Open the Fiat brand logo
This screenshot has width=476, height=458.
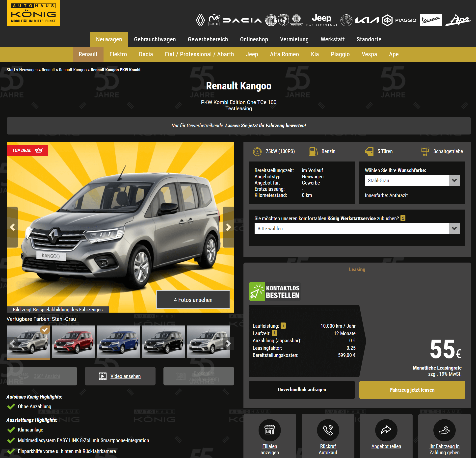[x=271, y=20]
